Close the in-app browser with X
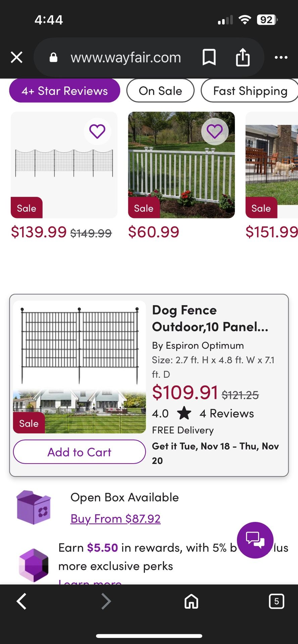This screenshot has width=298, height=644. (x=16, y=57)
